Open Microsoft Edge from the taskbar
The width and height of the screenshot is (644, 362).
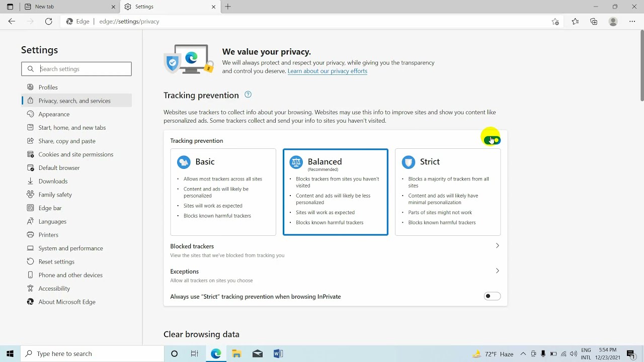click(216, 354)
